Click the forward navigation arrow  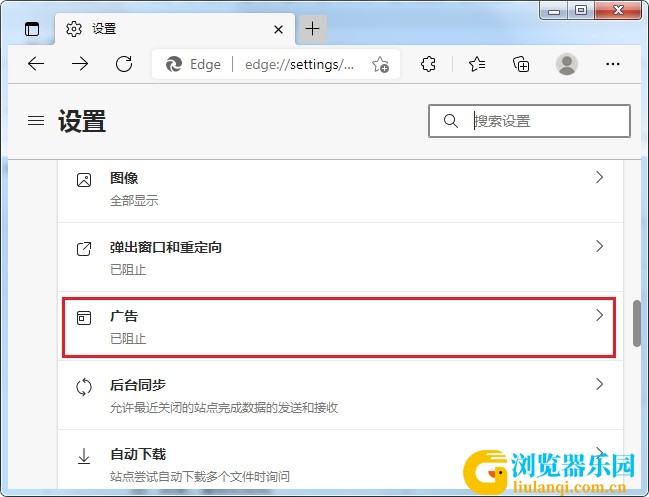click(x=80, y=64)
